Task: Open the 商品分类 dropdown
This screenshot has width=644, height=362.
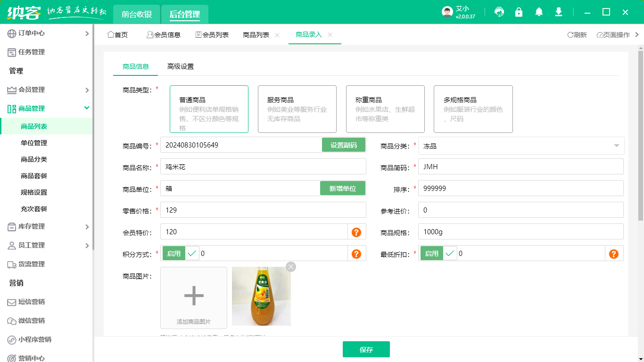Action: point(520,146)
